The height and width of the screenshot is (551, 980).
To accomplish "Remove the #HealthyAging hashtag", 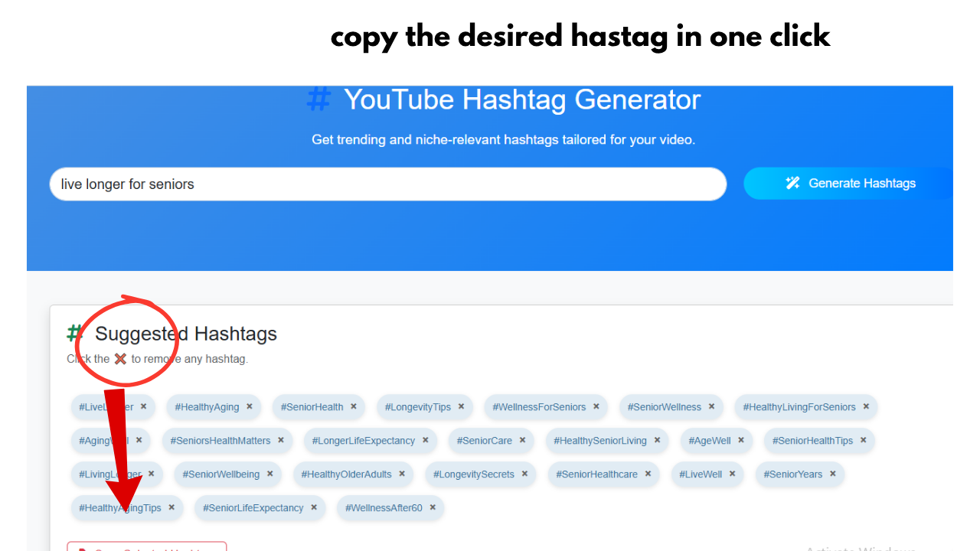I will 250,407.
